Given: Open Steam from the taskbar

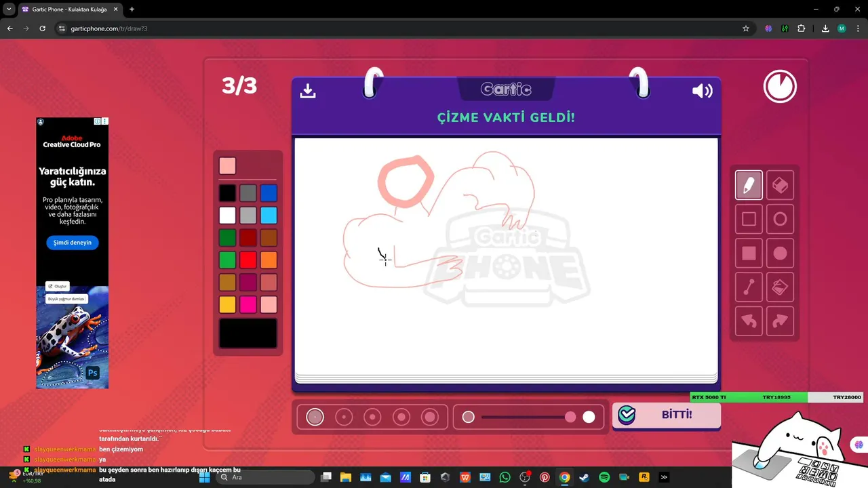Looking at the screenshot, I should point(585,477).
